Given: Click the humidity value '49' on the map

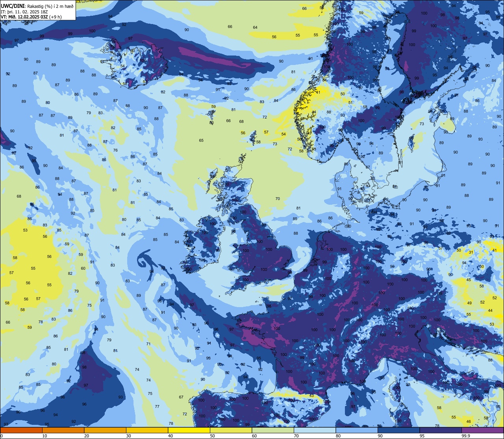Looking at the screenshot, I should [x=469, y=303].
